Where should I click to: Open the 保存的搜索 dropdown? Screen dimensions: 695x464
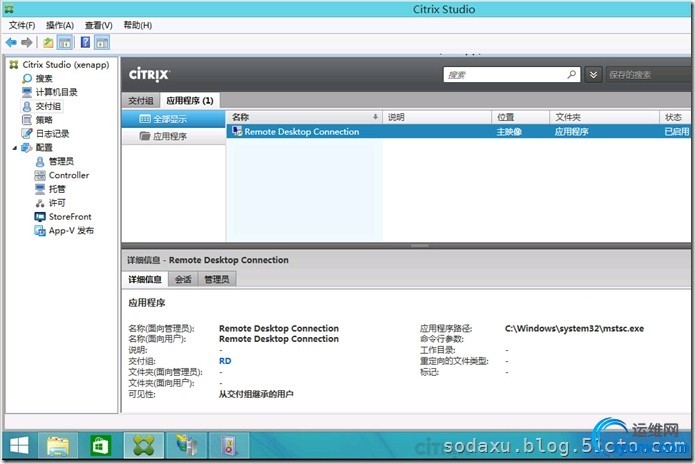(x=648, y=74)
